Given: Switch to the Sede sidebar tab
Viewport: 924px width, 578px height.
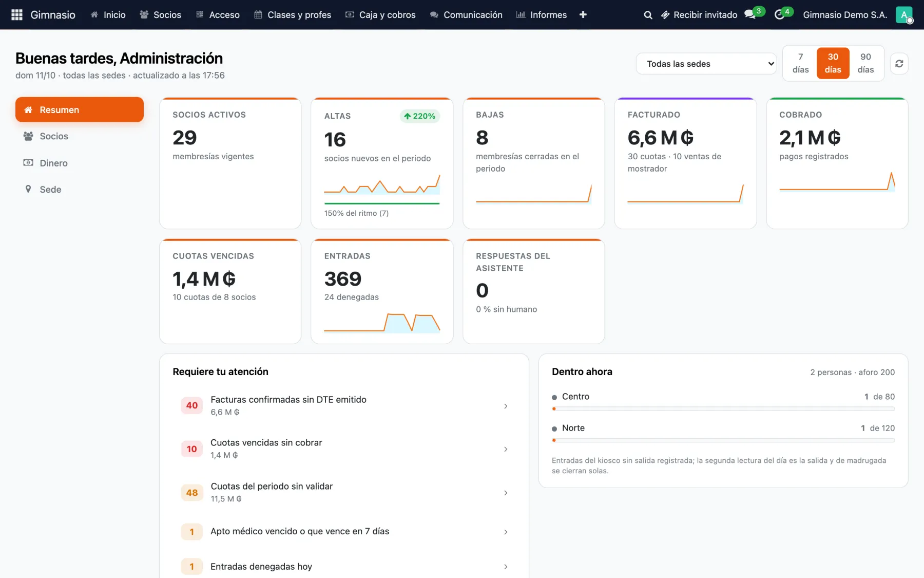Looking at the screenshot, I should point(80,189).
